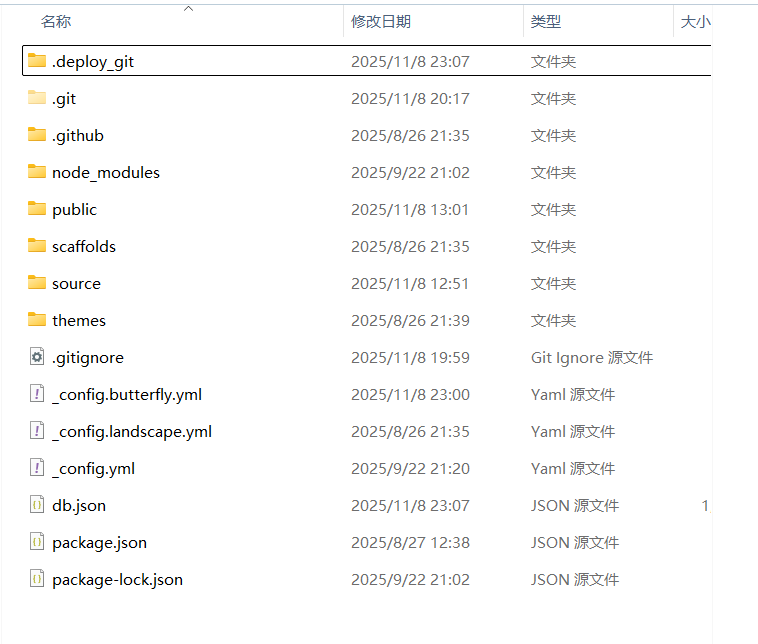This screenshot has width=758, height=644.
Task: Click the Git Ignore 源文件 type cell
Action: (592, 358)
